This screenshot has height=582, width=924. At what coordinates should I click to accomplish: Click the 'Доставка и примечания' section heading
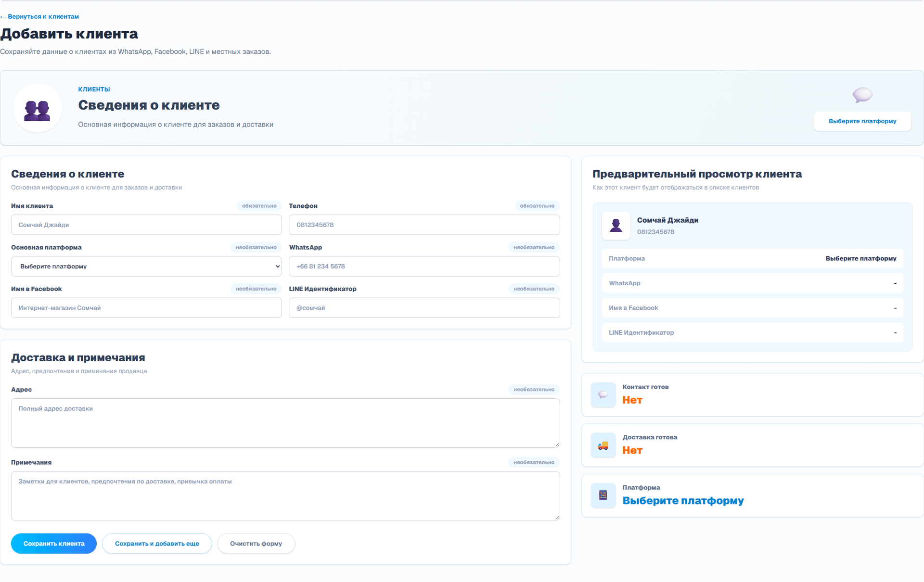tap(78, 358)
